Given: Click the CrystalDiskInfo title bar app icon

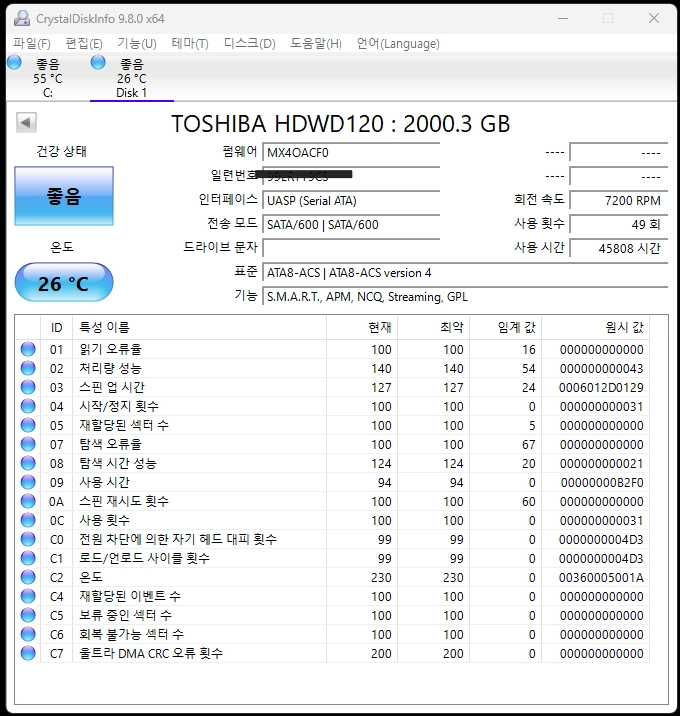Looking at the screenshot, I should tap(22, 18).
